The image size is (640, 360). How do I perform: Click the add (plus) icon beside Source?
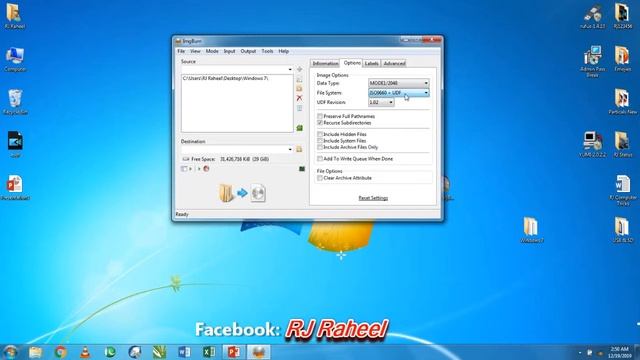click(x=300, y=69)
